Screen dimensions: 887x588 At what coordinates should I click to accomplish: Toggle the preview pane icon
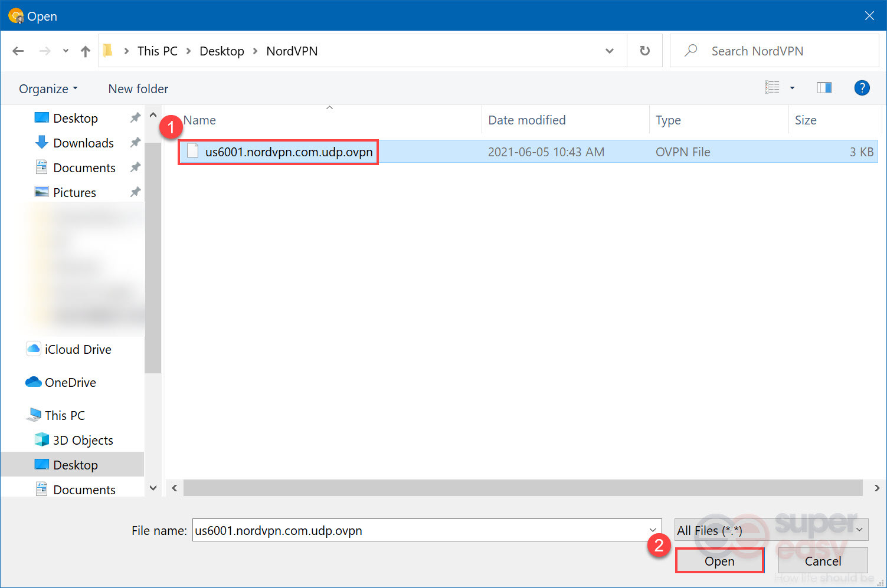pyautogui.click(x=824, y=88)
